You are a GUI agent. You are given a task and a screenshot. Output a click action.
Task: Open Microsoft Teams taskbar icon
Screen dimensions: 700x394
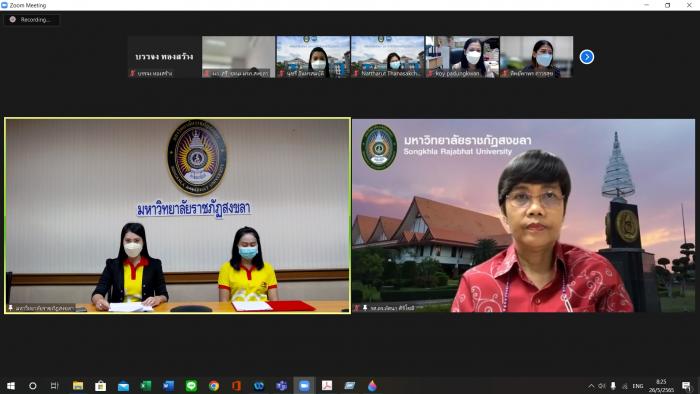[x=281, y=386]
